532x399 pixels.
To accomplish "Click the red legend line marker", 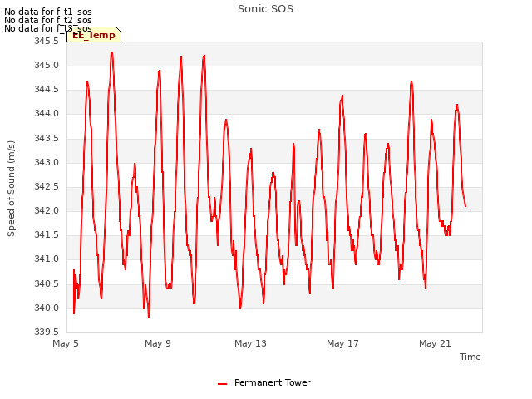I will click(222, 384).
